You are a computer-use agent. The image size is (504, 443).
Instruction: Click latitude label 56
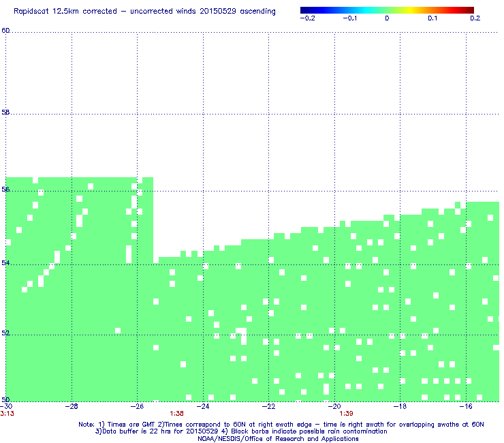pyautogui.click(x=5, y=189)
